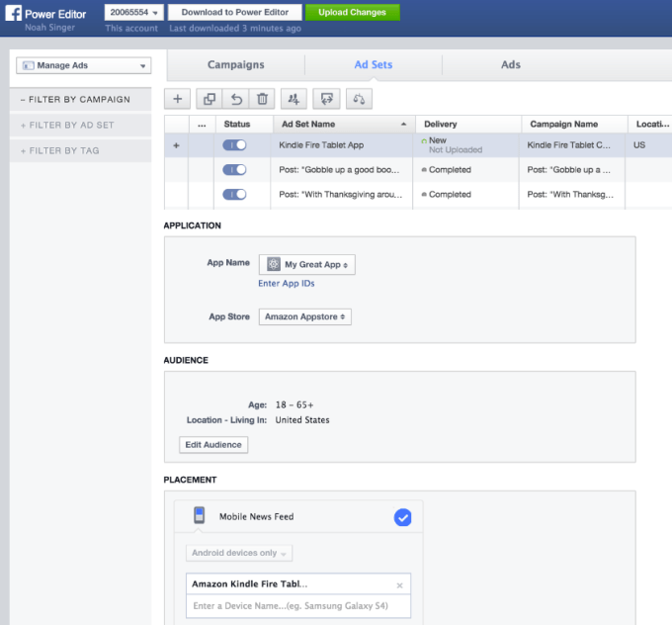Click the Edit Audience button

(214, 445)
